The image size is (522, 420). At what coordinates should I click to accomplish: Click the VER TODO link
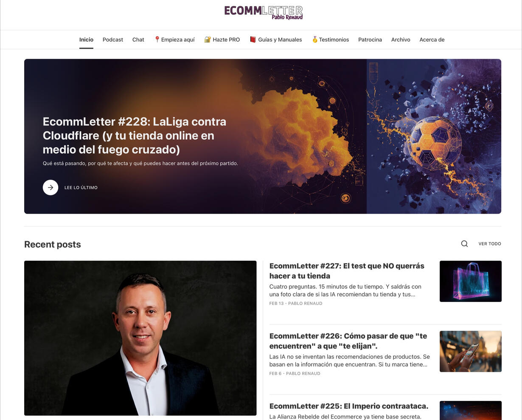tap(490, 244)
